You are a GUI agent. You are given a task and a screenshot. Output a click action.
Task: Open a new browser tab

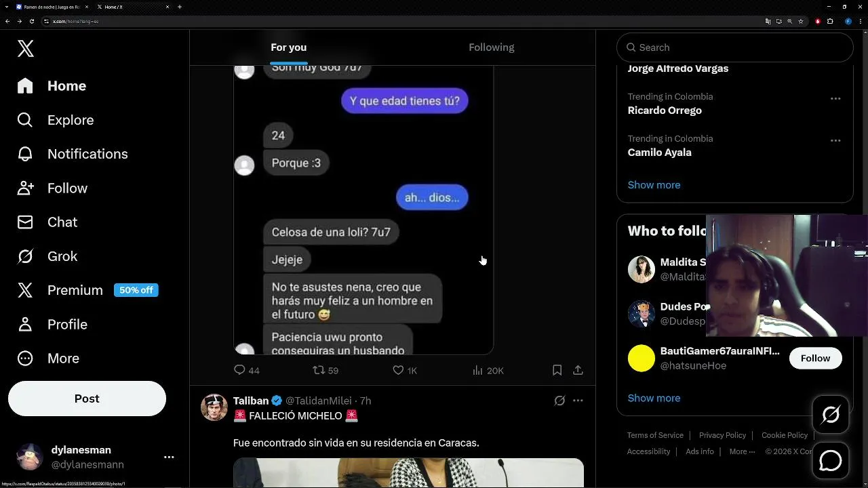180,7
